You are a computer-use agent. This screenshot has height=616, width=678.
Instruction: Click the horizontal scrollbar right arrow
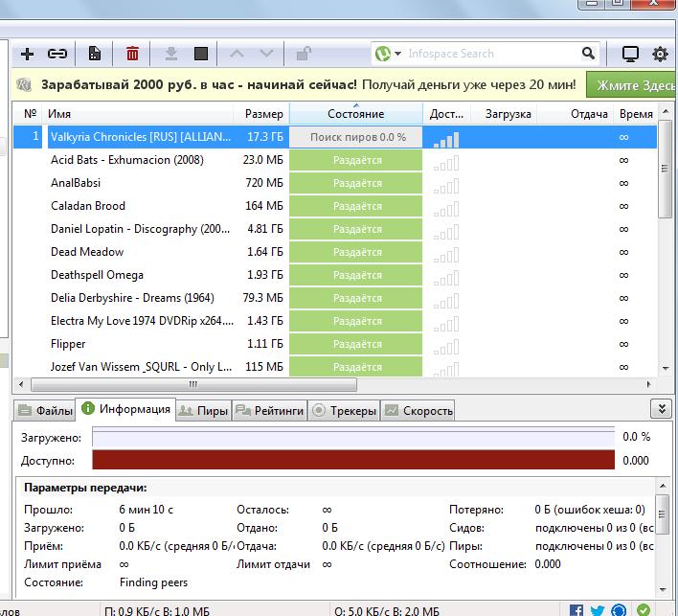648,384
